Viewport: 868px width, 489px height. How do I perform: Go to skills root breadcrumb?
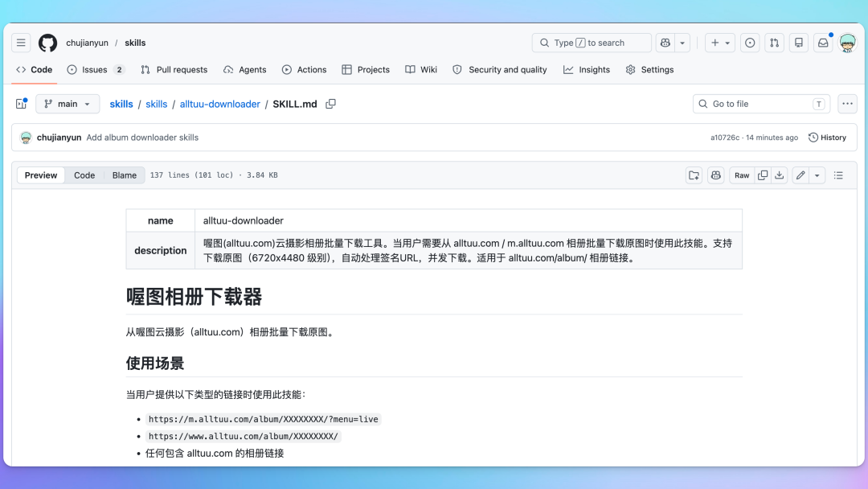[121, 104]
